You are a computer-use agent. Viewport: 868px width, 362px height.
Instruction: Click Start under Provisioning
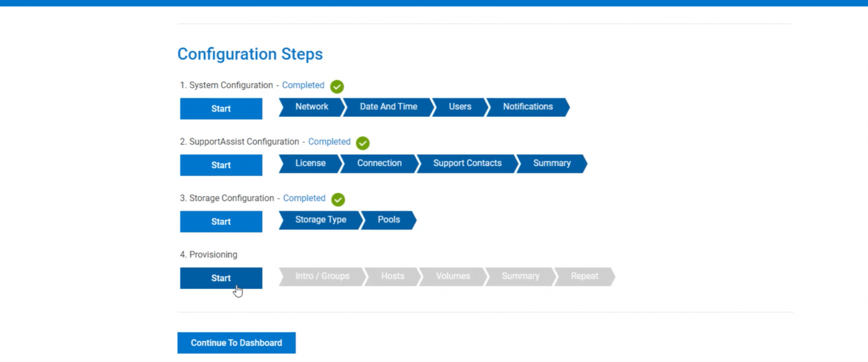coord(221,278)
